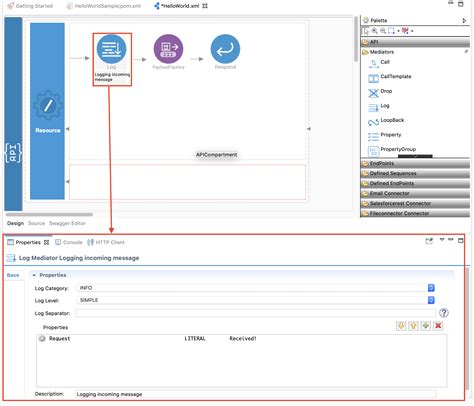This screenshot has height=406, width=474.
Task: Expand the Defined Sequences drawer
Action: pos(415,173)
